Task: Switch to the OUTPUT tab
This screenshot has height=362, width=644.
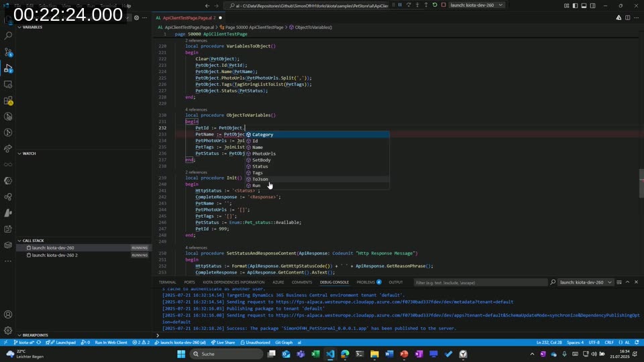Action: tap(396, 282)
